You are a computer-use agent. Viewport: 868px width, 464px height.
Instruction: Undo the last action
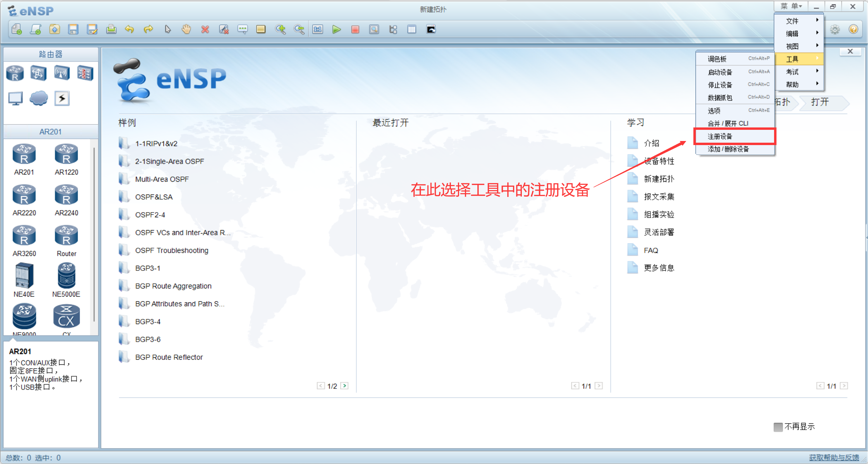coord(129,29)
